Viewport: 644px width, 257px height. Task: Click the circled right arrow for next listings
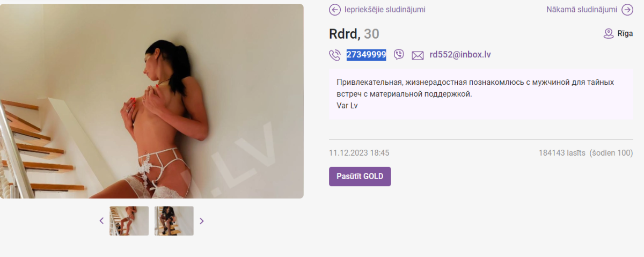tap(627, 9)
